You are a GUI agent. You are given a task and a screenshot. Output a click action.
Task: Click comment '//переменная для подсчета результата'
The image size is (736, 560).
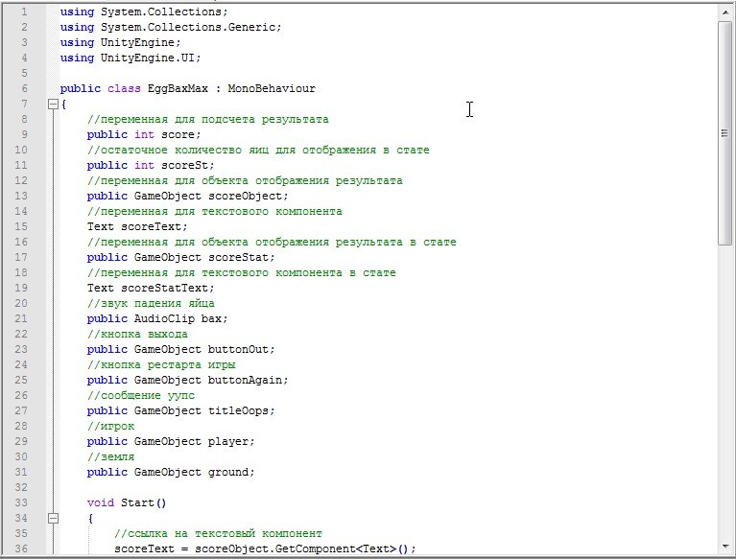point(208,119)
